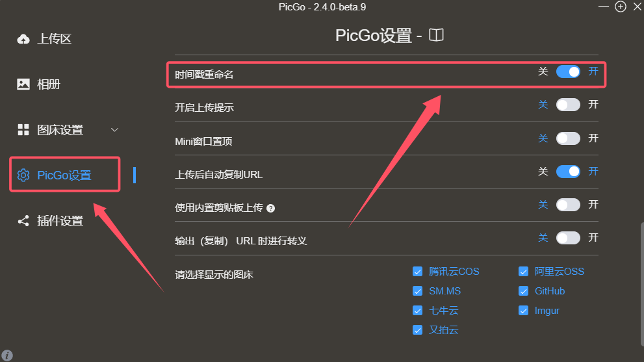Click the 插件设置 share icon

[23, 221]
